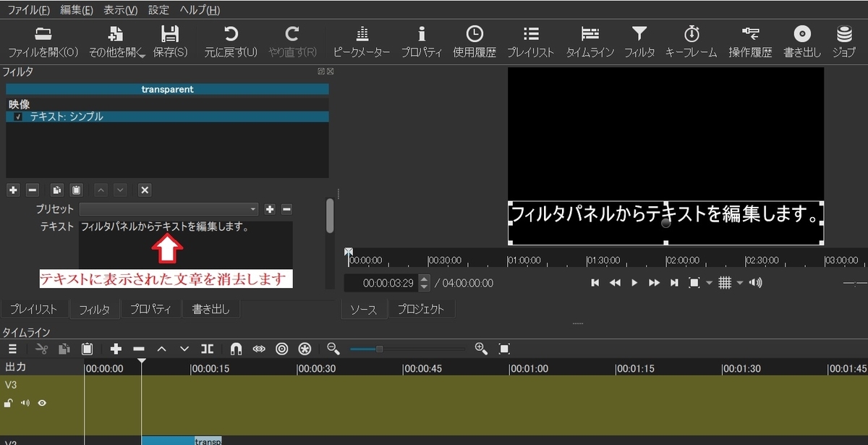The width and height of the screenshot is (868, 445).
Task: Switch to the プロパティ bottom tab
Action: click(x=150, y=309)
